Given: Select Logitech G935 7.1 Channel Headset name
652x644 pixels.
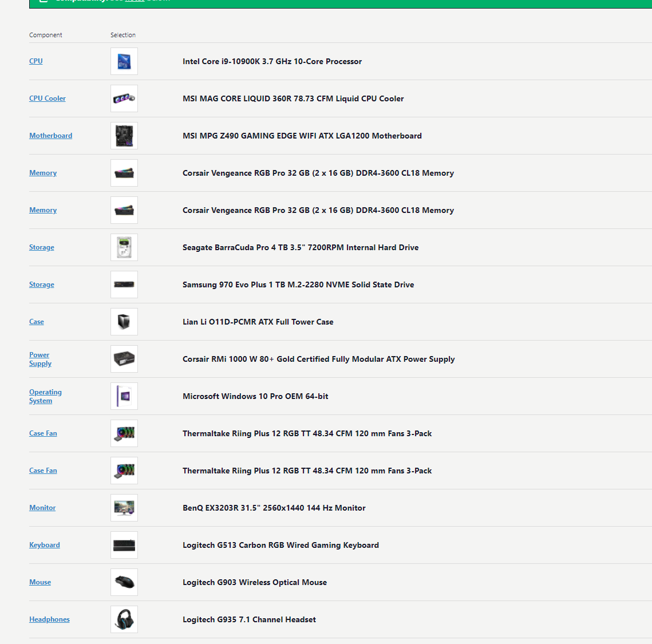Looking at the screenshot, I should (x=249, y=619).
